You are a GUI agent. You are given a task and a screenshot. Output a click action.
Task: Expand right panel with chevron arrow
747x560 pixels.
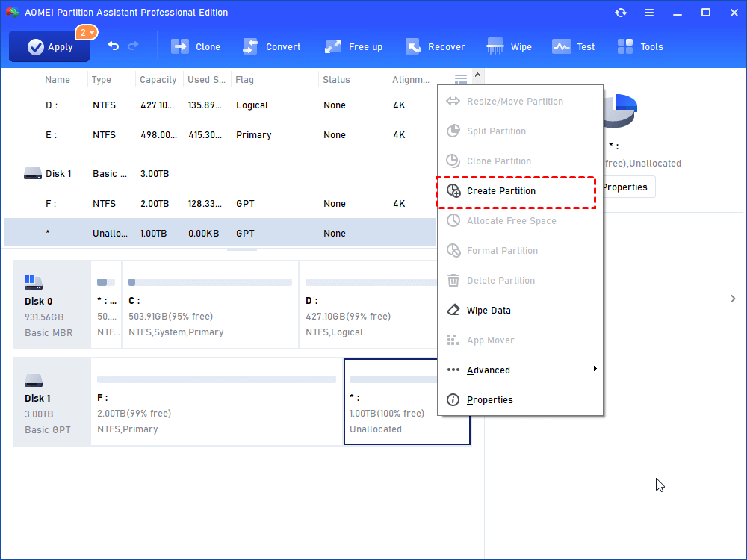click(733, 299)
